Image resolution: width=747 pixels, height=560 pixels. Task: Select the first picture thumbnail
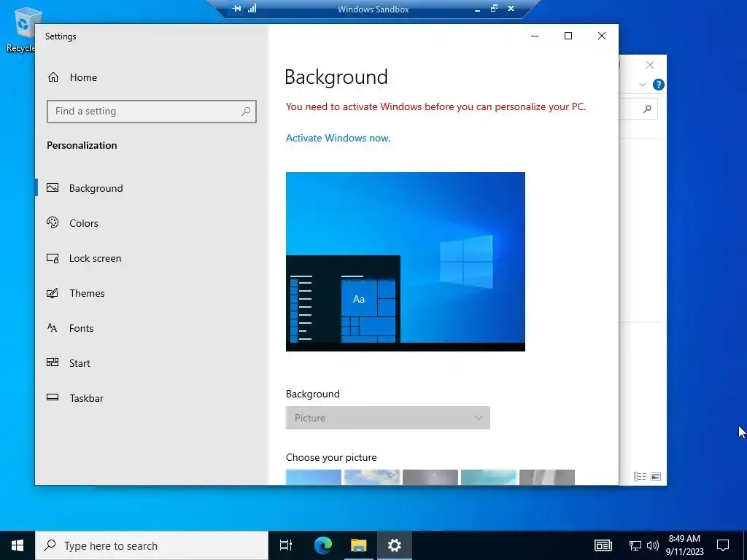314,477
